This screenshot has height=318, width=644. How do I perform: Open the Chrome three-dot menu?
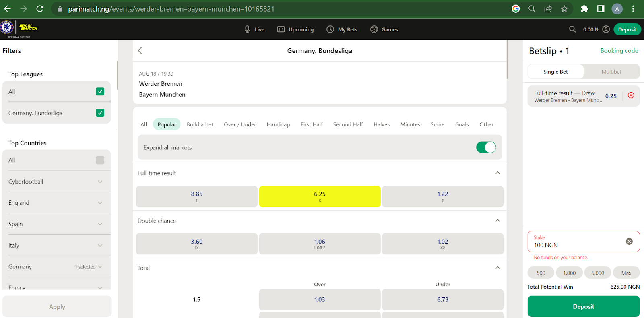633,9
